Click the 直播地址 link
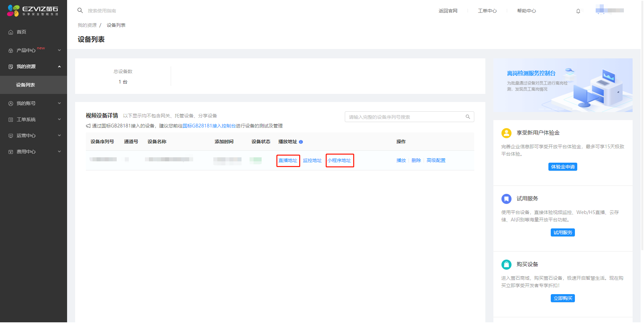Viewport: 644px width, 325px height. [288, 160]
